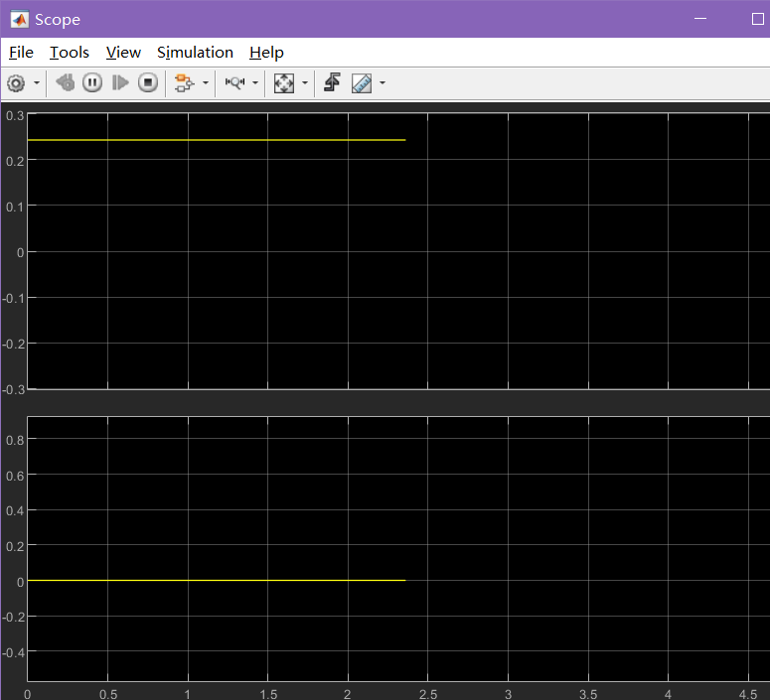Maximize the Scope window
Image resolution: width=770 pixels, height=700 pixels.
coord(758,19)
